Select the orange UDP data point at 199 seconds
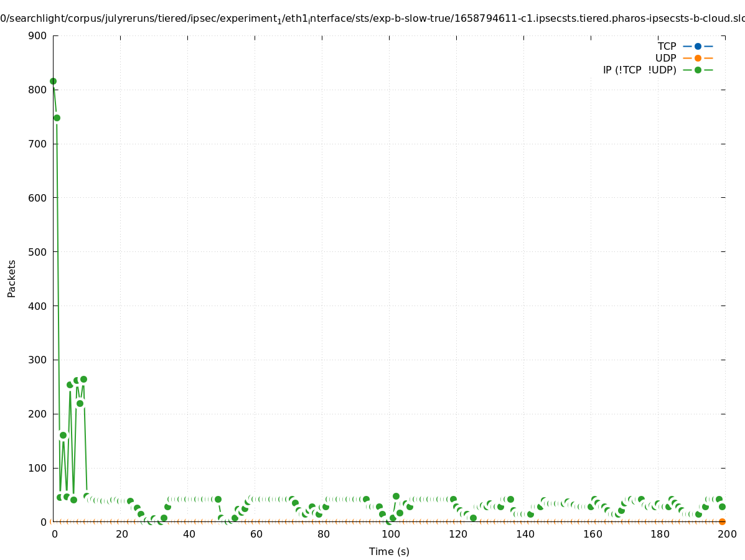Screen dimensions: 745x560 point(722,521)
